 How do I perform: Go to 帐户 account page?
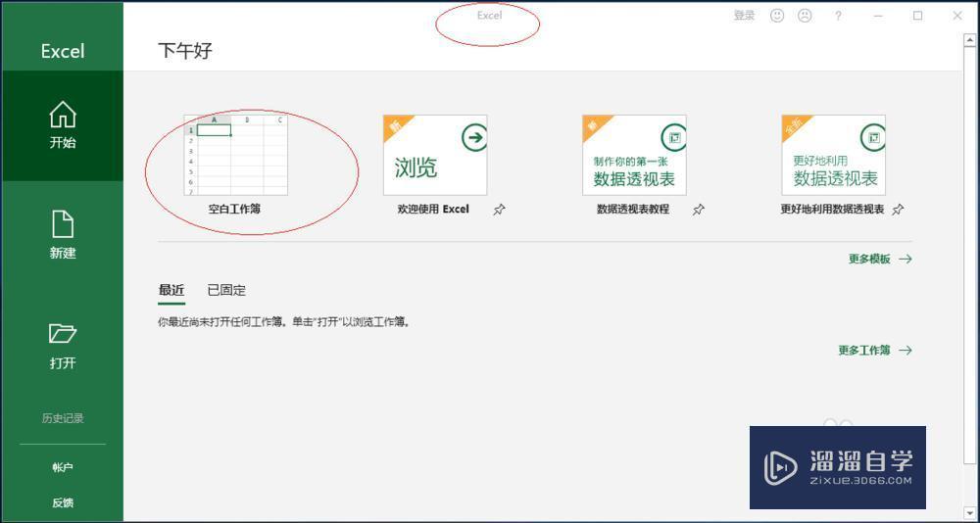pyautogui.click(x=63, y=467)
